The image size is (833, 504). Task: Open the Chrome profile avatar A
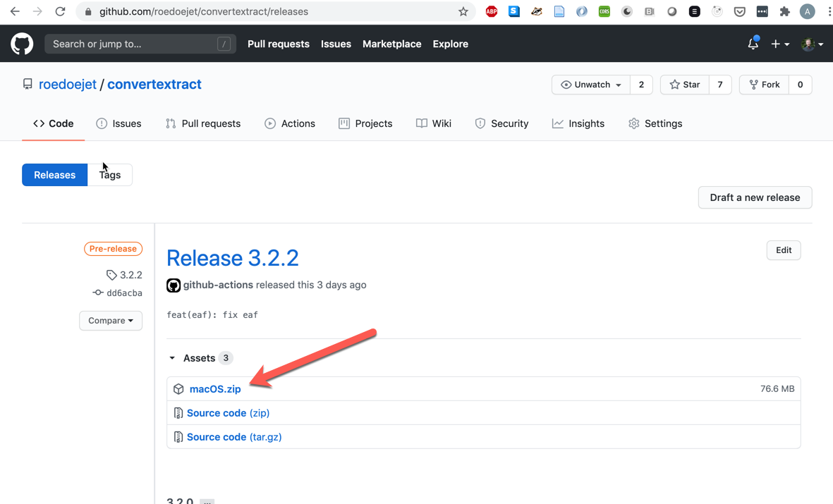(807, 12)
